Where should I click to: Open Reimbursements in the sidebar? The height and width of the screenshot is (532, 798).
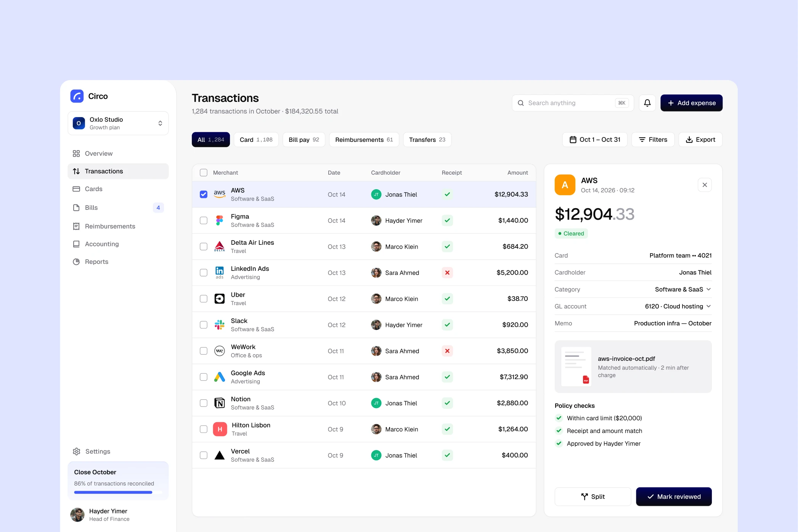[x=118, y=226]
